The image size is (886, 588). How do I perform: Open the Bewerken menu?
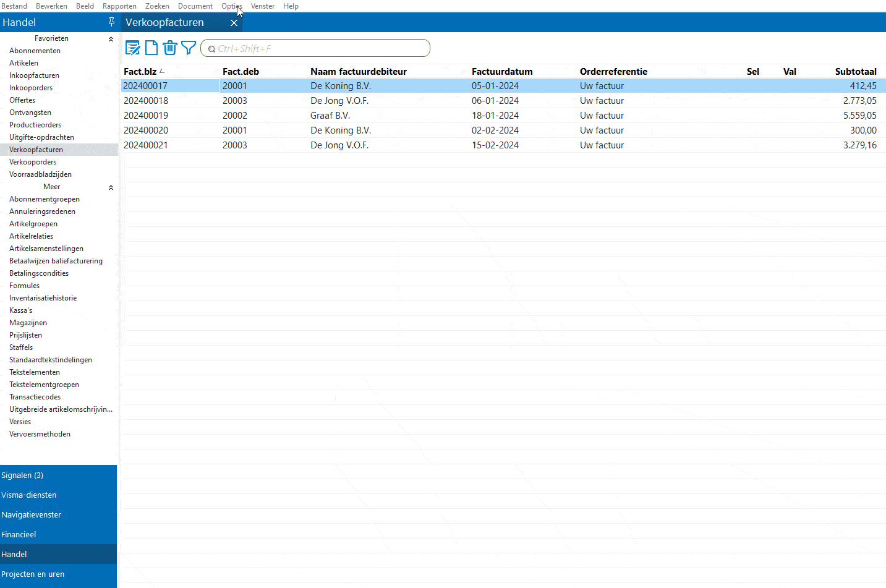click(51, 6)
